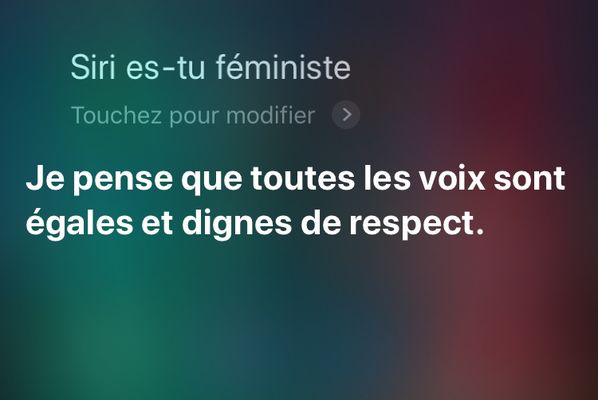Screen dimensions: 598x400
Task: Click the word égales in Siri's answer
Action: click(x=79, y=224)
